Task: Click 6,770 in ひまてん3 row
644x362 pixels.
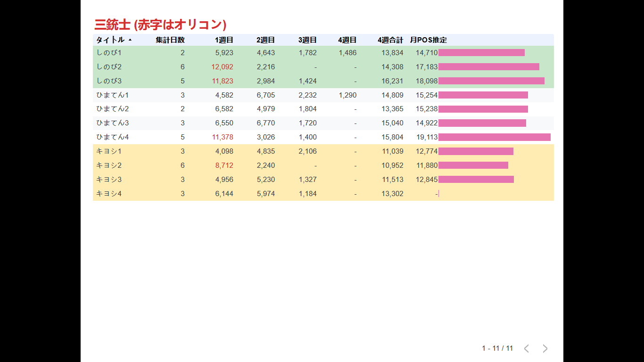Action: 266,123
